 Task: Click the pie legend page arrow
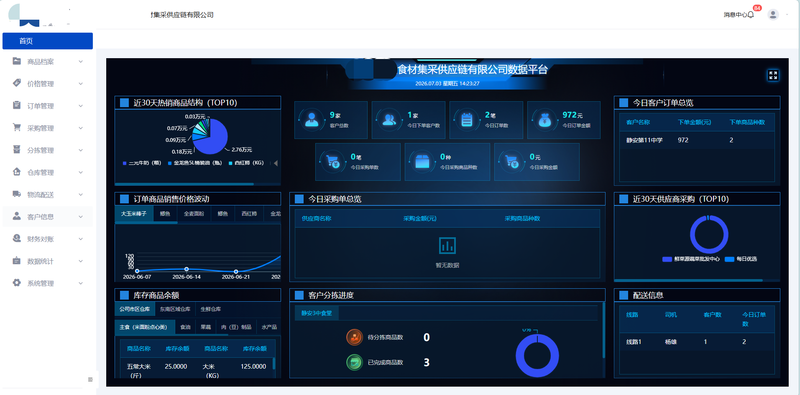[x=276, y=163]
